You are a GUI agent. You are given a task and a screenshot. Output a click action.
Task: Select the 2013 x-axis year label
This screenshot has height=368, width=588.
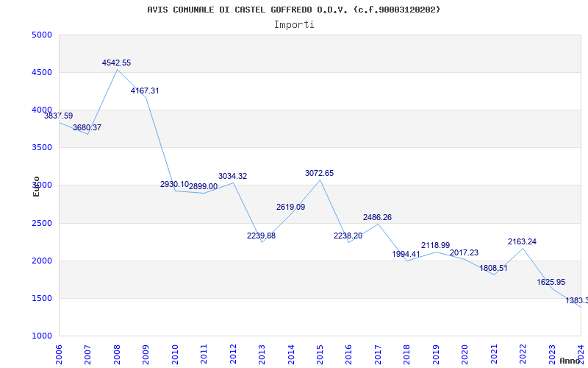coord(262,354)
